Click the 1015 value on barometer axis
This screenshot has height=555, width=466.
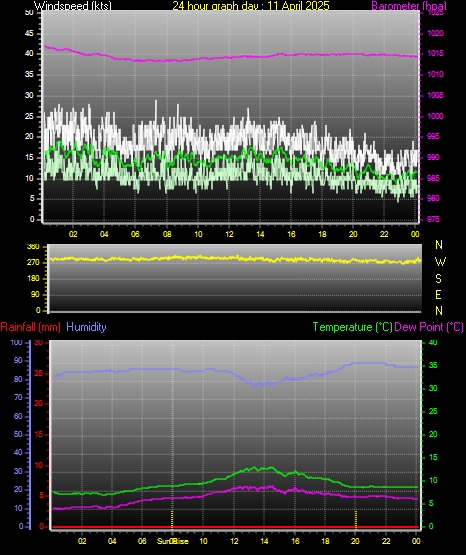pos(436,53)
